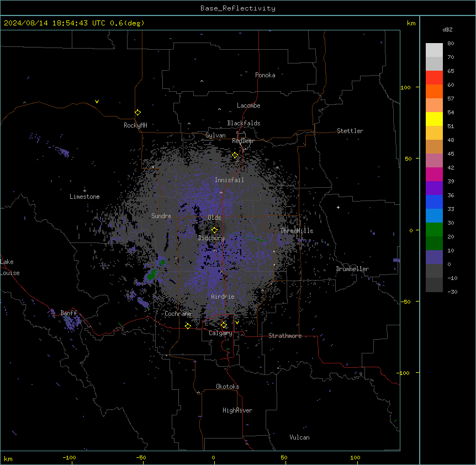Viewport: 476px width, 465px height.
Task: Click the km unit label at top right
Action: click(x=411, y=23)
